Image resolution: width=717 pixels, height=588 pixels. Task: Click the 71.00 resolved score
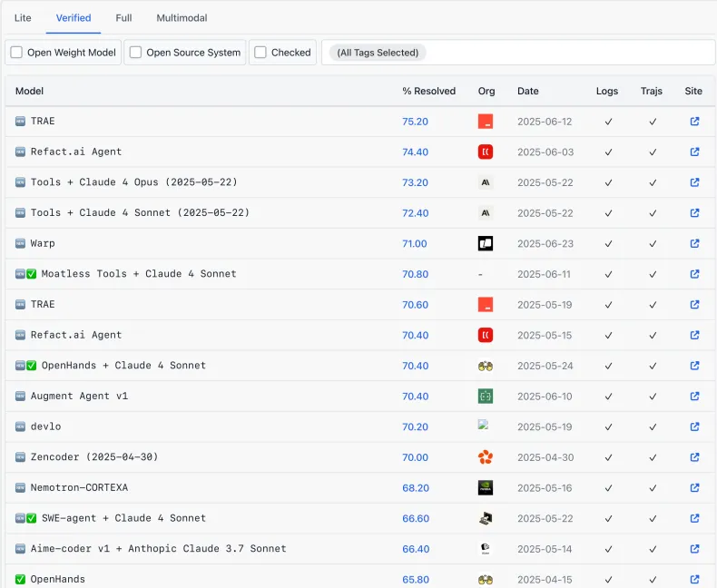pos(414,244)
